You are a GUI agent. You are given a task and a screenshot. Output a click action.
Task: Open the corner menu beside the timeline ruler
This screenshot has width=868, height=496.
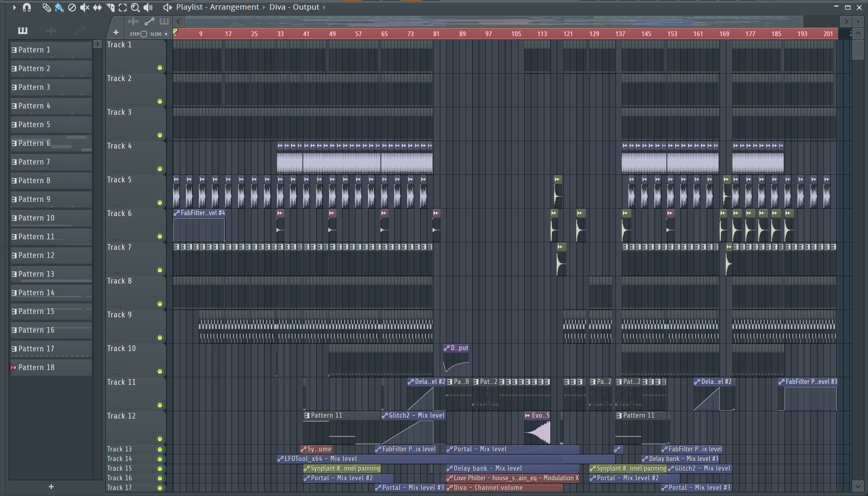pyautogui.click(x=858, y=21)
